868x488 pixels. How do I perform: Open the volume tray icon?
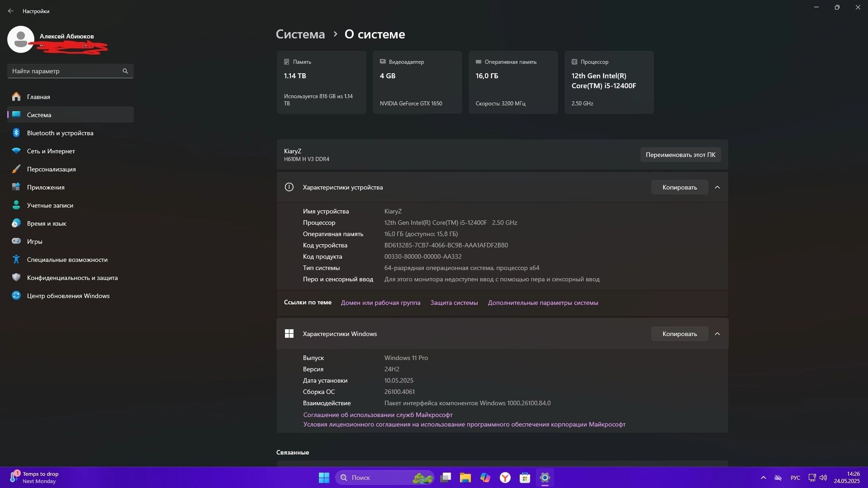823,478
